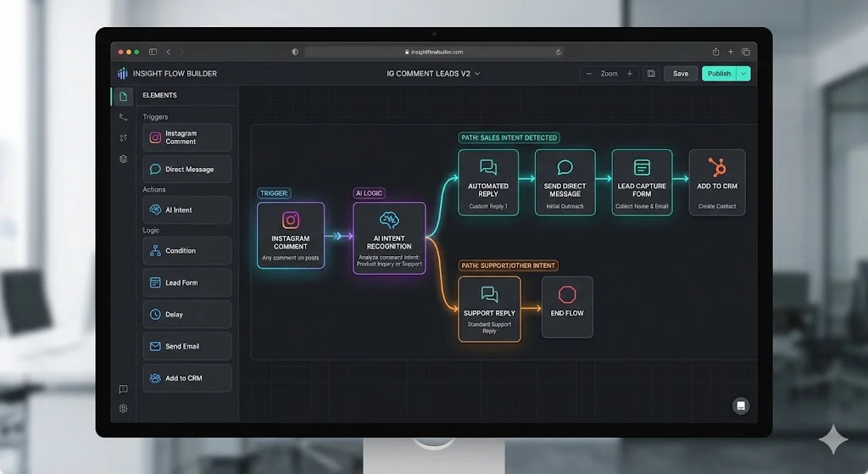Click the Zoom level label

tap(609, 74)
